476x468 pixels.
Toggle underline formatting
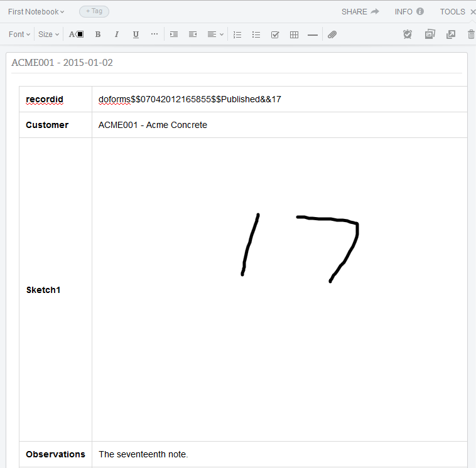136,35
